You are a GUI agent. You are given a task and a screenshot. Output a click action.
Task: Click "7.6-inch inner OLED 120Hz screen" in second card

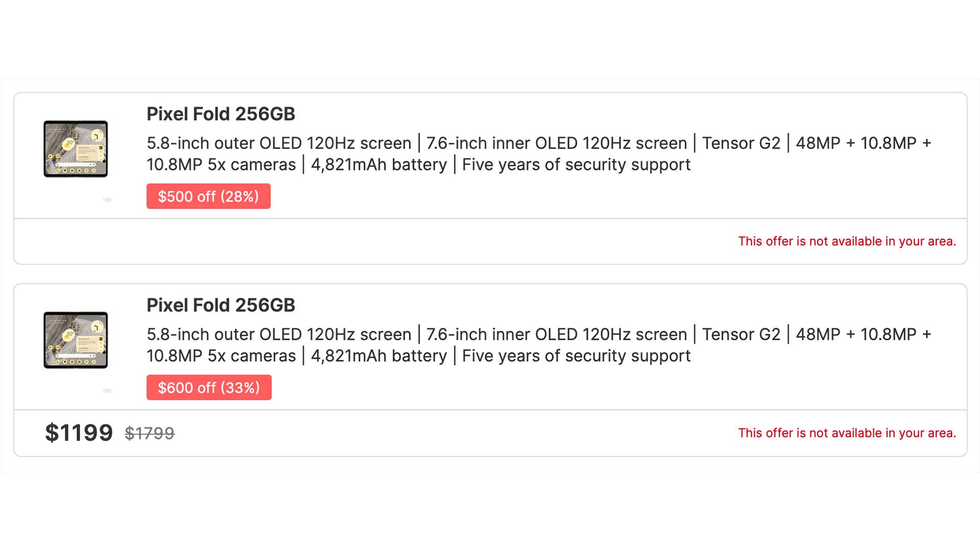click(x=556, y=335)
